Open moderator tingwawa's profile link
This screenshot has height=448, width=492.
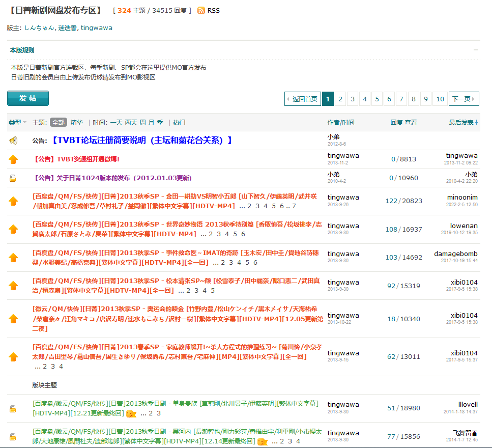tap(96, 28)
